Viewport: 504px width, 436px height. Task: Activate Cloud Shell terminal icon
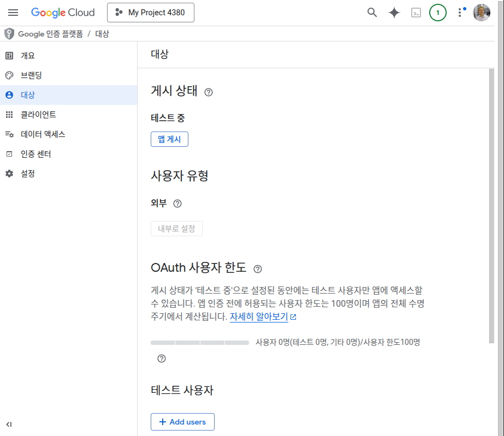[x=416, y=13]
